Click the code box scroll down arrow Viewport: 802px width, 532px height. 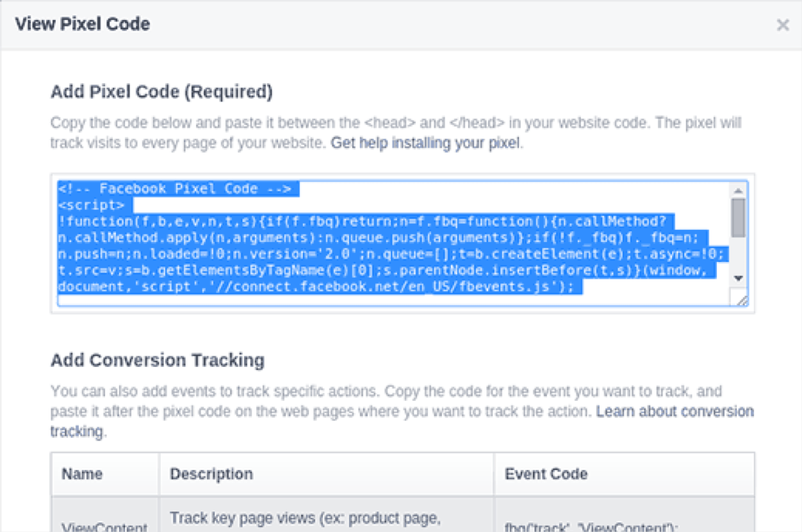coord(738,278)
